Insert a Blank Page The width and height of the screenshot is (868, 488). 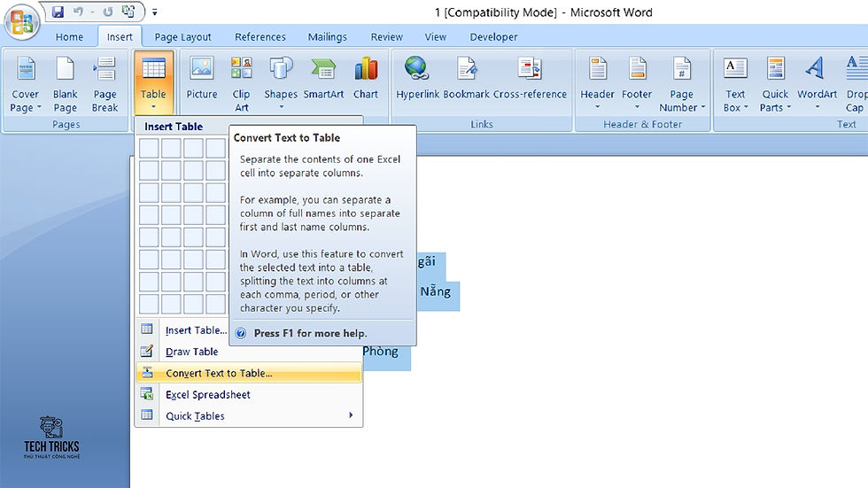click(66, 85)
